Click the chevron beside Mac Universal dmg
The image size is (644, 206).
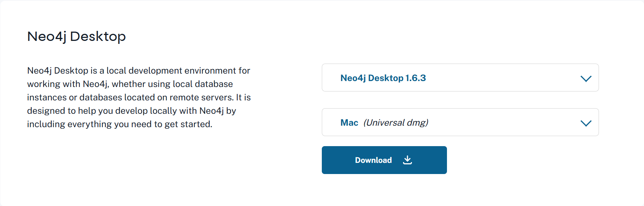tap(586, 123)
